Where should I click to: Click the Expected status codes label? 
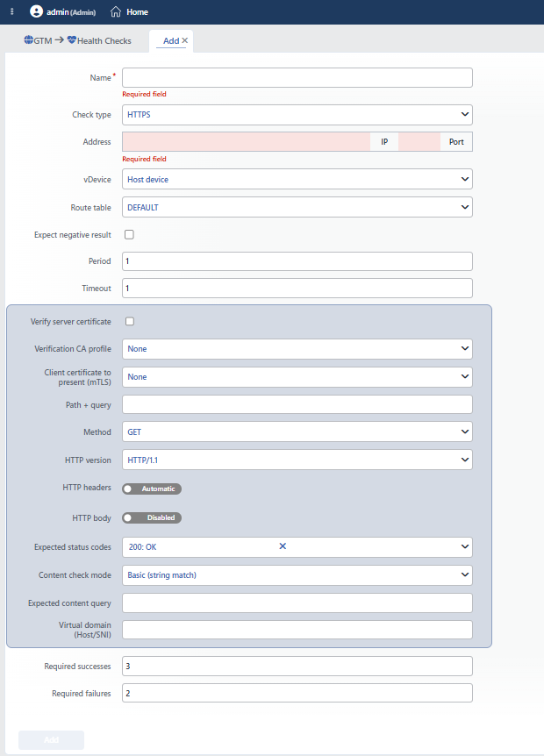[x=72, y=546]
